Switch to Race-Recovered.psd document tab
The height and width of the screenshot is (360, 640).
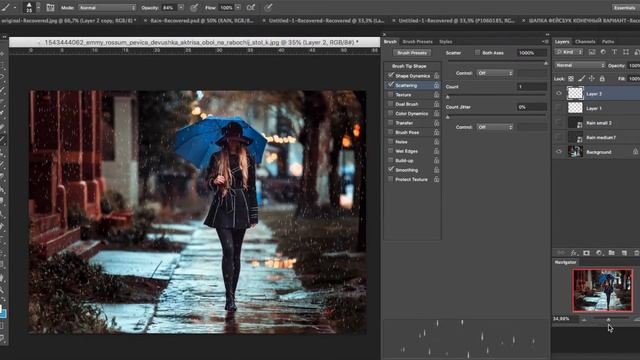202,20
